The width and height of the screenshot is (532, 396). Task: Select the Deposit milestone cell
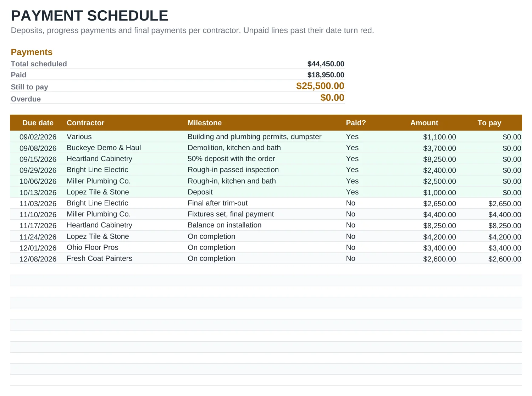200,192
